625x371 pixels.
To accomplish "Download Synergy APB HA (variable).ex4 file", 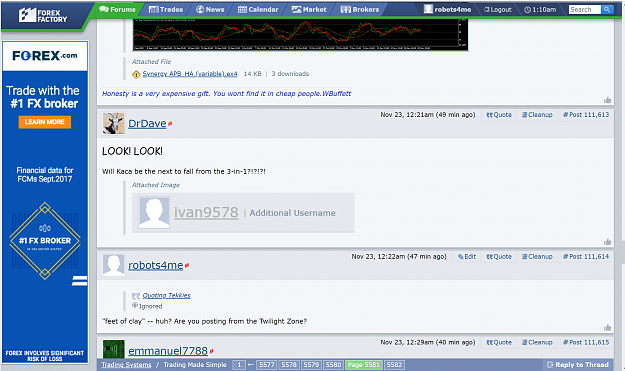I will point(190,74).
